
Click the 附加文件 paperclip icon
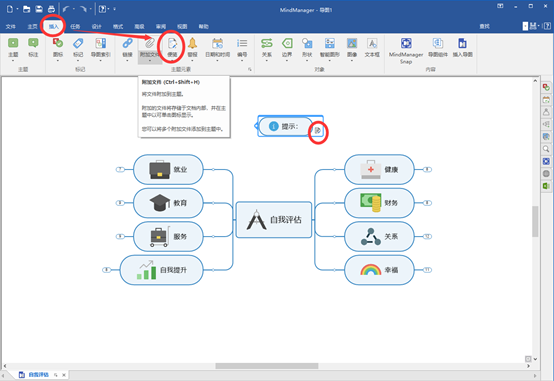tap(150, 43)
